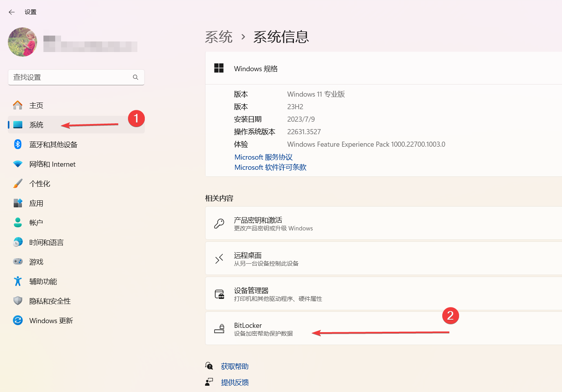The width and height of the screenshot is (562, 392).
Task: Click the 提供反馈 person icon
Action: click(209, 382)
